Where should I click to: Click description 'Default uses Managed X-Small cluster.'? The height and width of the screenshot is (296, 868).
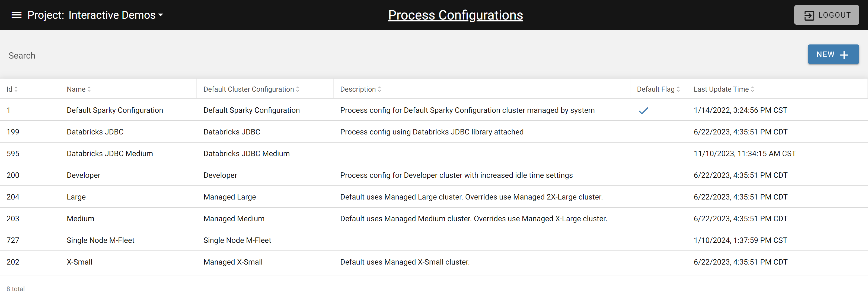[405, 262]
